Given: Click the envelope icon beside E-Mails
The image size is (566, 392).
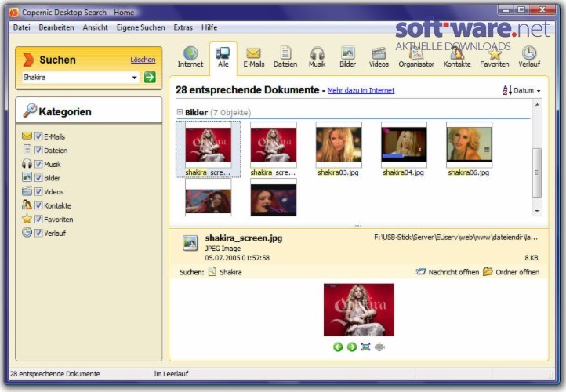Looking at the screenshot, I should coord(27,136).
